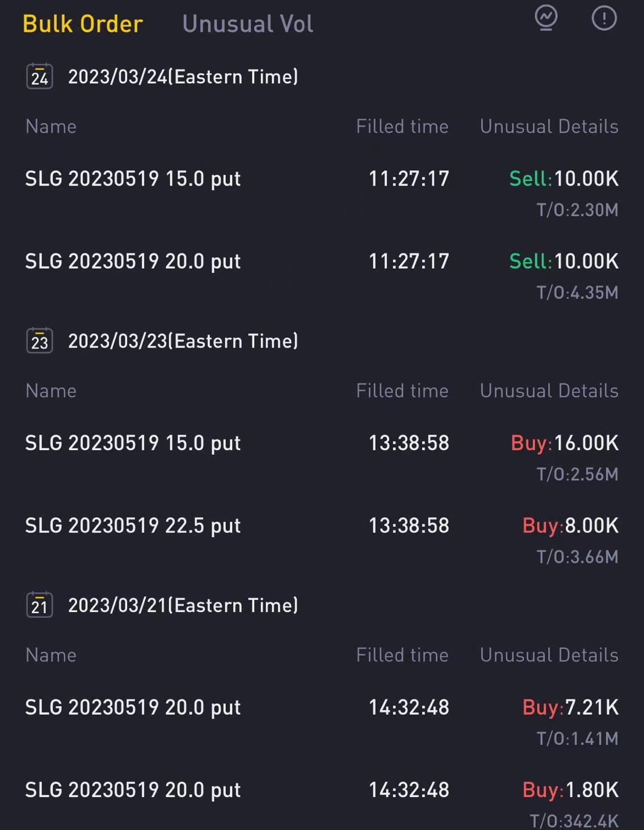Tap the March 23 calendar icon
644x830 pixels.
[x=40, y=341]
